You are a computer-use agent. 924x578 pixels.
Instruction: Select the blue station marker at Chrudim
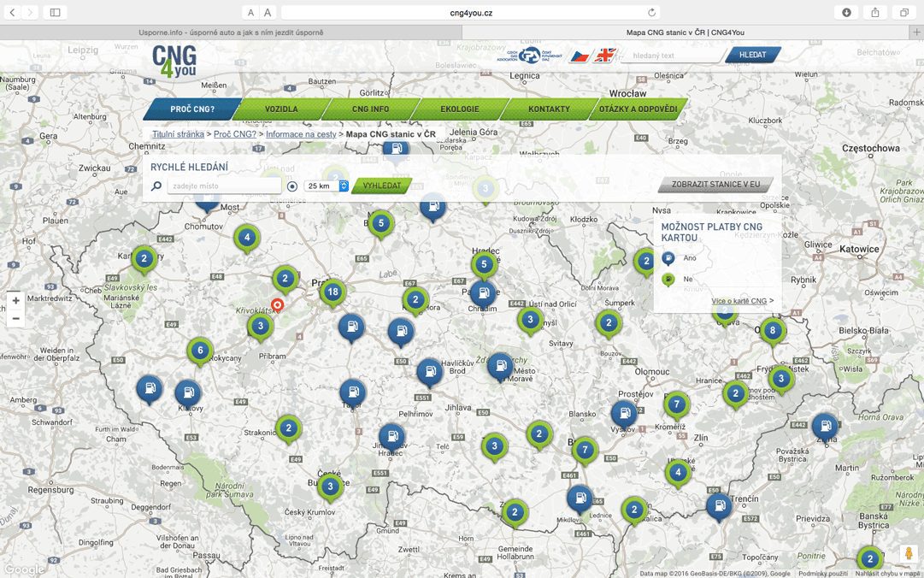click(x=483, y=292)
